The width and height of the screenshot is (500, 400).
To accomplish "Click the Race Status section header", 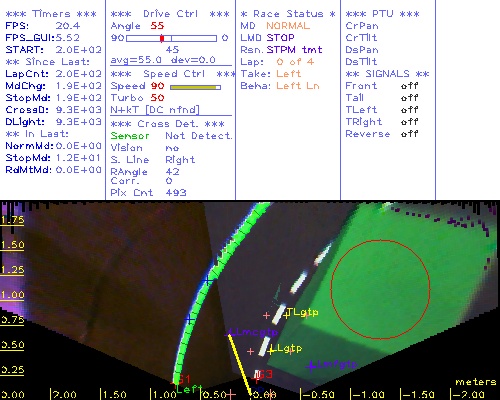I will [288, 14].
